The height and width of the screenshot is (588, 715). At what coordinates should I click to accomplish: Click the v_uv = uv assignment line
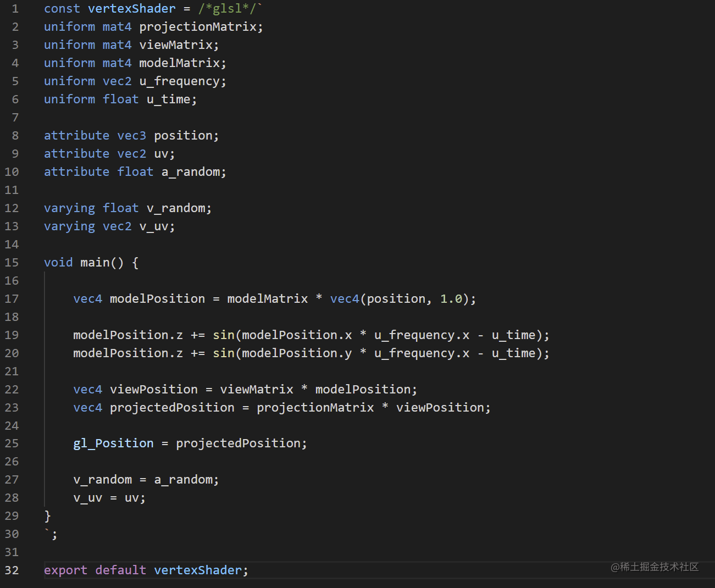tap(109, 498)
